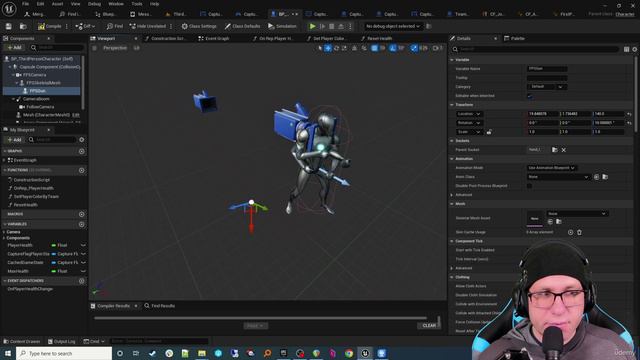
Task: Add a new component in Components panel
Action: [x=15, y=48]
